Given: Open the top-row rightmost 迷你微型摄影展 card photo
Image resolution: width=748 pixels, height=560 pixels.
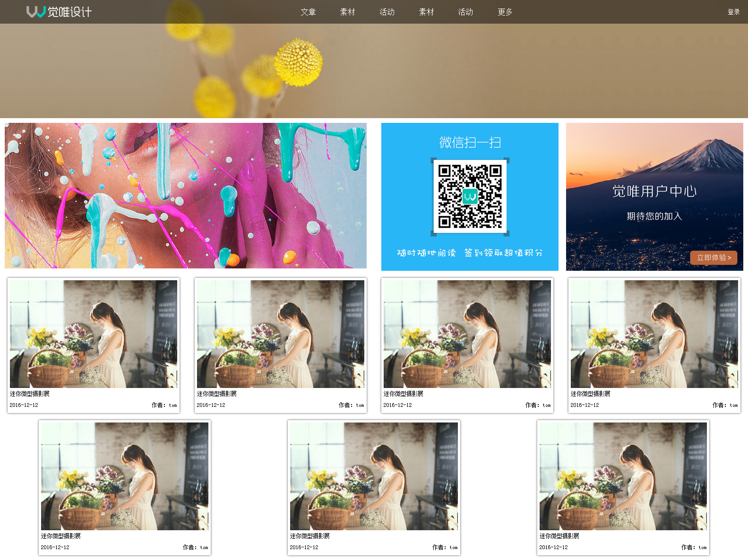Looking at the screenshot, I should (x=654, y=334).
